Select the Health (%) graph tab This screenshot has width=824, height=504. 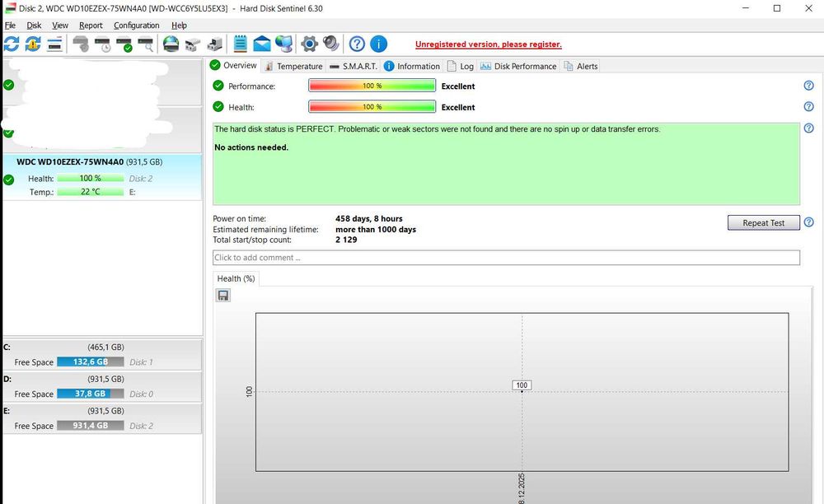point(236,279)
